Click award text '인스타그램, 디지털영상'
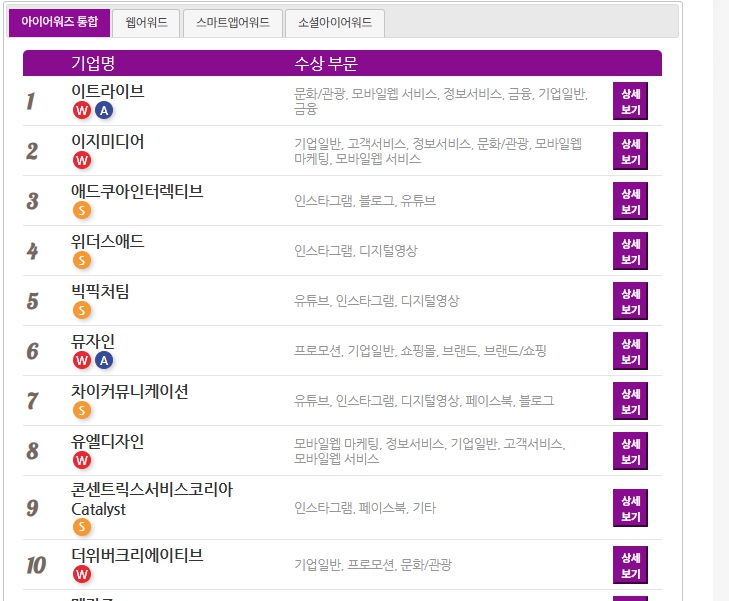729x601 pixels. click(356, 251)
